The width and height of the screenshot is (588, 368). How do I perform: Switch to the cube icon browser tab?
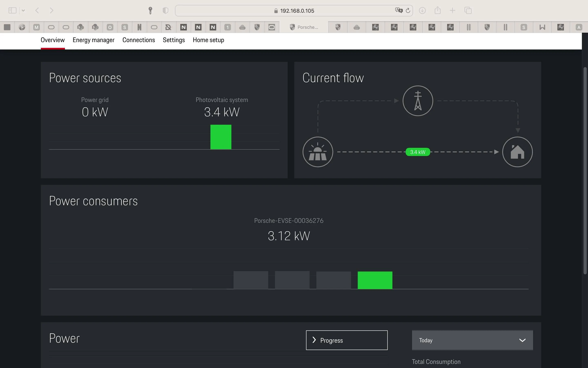(x=22, y=27)
